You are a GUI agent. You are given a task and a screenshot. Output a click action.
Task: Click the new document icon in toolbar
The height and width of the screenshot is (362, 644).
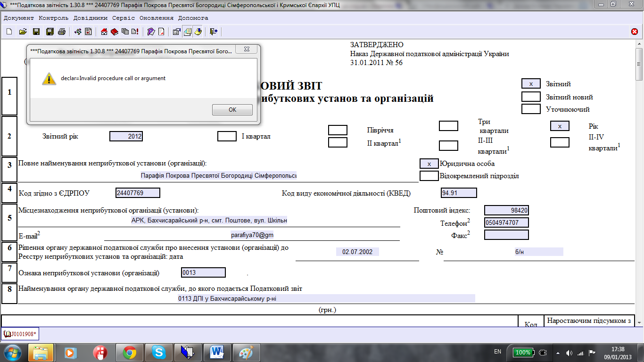(9, 32)
